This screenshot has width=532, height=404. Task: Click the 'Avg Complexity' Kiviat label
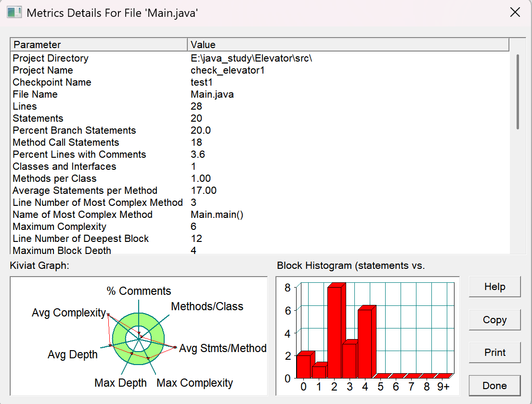(x=69, y=313)
